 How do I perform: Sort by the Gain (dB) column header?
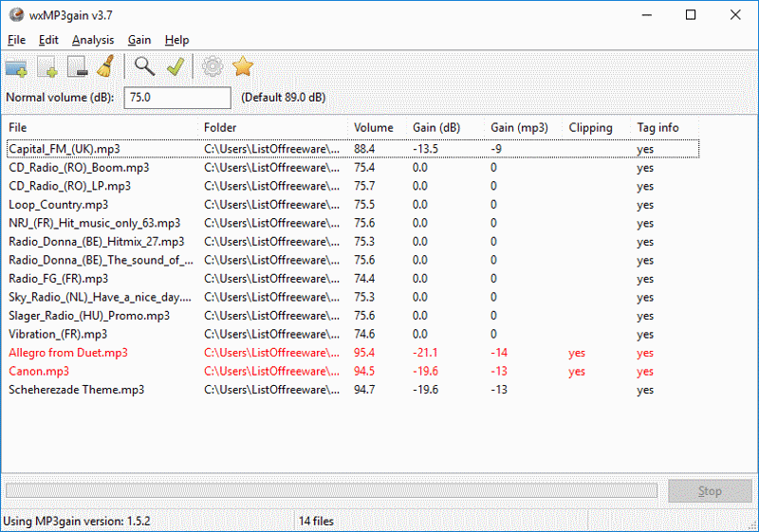[446, 128]
